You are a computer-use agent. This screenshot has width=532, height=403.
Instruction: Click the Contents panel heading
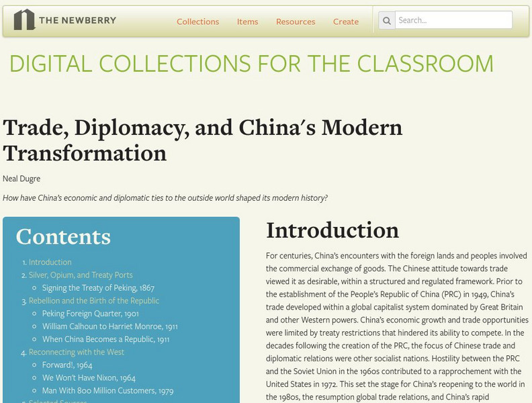coord(63,237)
